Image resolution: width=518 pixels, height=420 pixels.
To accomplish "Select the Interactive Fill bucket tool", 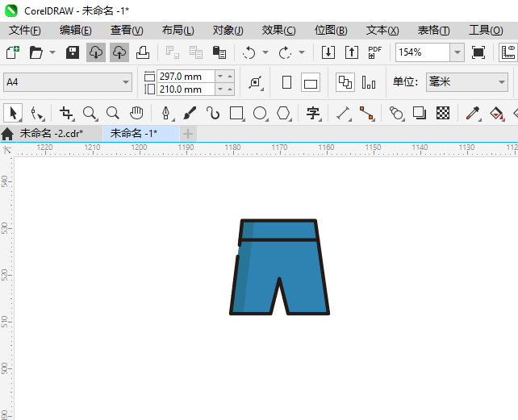I will (497, 113).
